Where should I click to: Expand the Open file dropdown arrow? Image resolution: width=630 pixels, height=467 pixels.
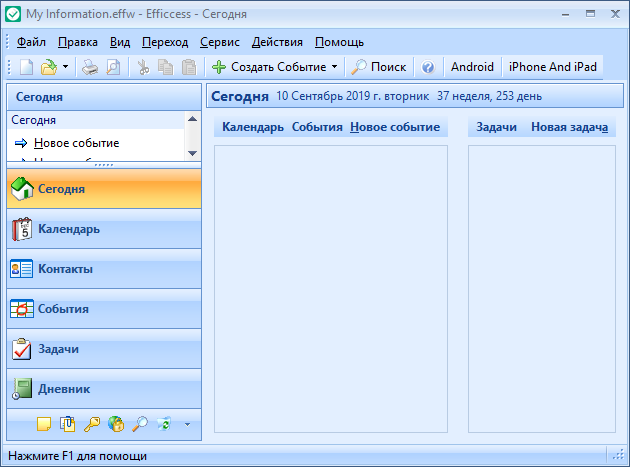pos(65,67)
